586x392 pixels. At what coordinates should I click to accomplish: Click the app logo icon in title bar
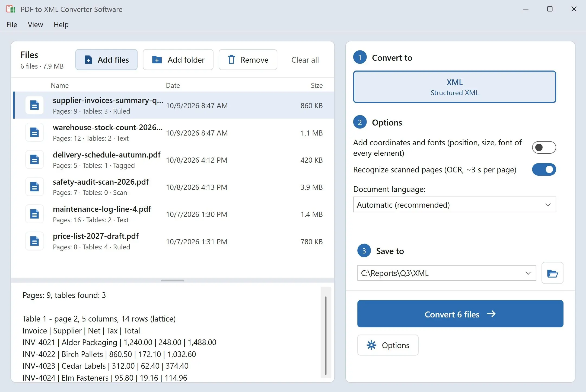(11, 9)
